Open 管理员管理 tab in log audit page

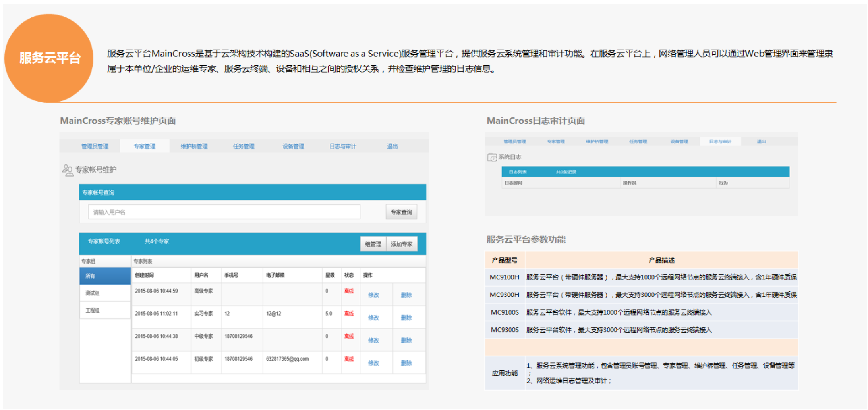point(515,142)
